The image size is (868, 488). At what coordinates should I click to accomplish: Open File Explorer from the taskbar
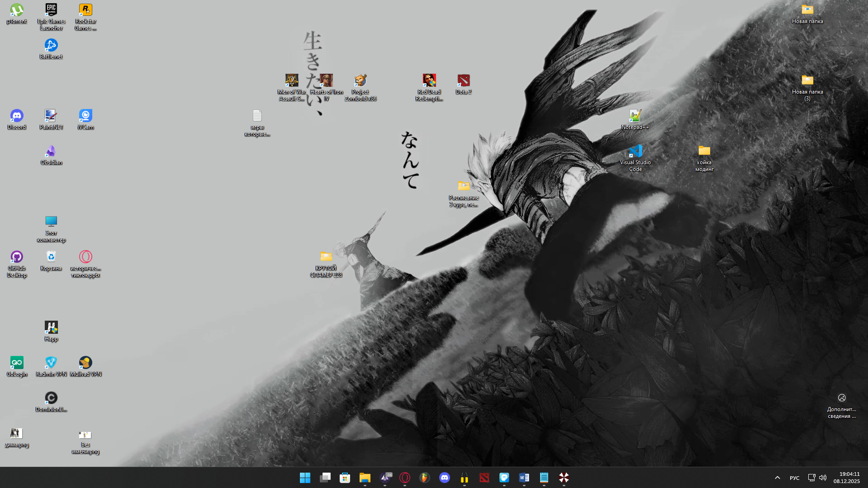pos(365,478)
